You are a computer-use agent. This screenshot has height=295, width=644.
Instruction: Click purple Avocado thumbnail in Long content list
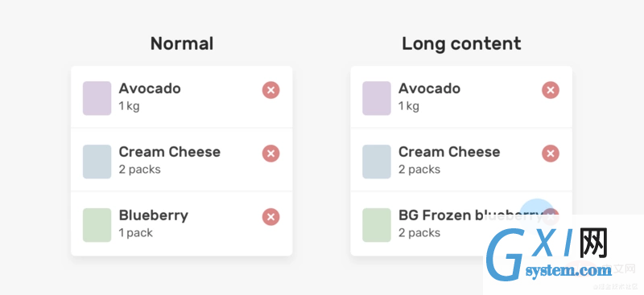point(377,98)
